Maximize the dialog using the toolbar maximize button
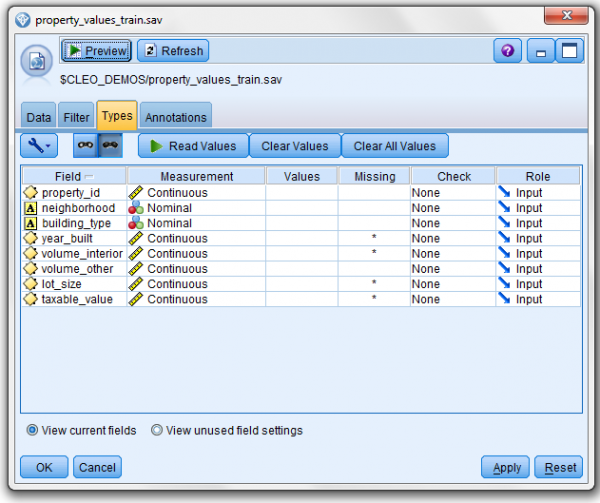The width and height of the screenshot is (600, 503). (x=569, y=51)
